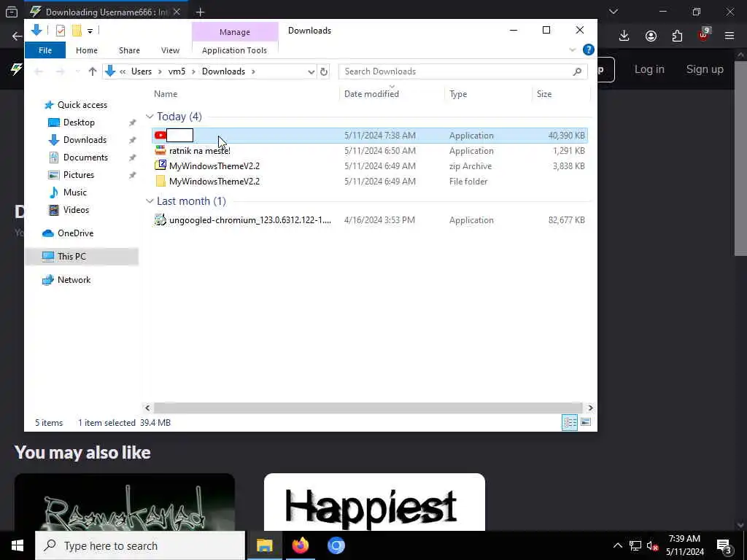
Task: Click the Properties quick access toolbar icon
Action: [x=61, y=31]
